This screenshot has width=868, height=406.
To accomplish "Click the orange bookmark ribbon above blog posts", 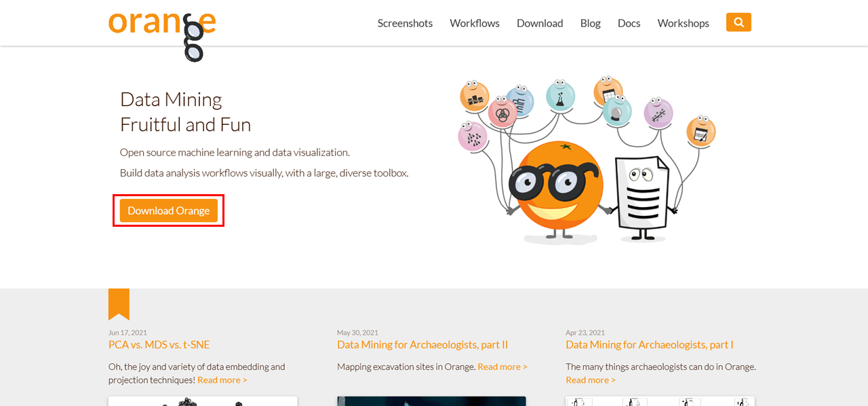I will (119, 304).
